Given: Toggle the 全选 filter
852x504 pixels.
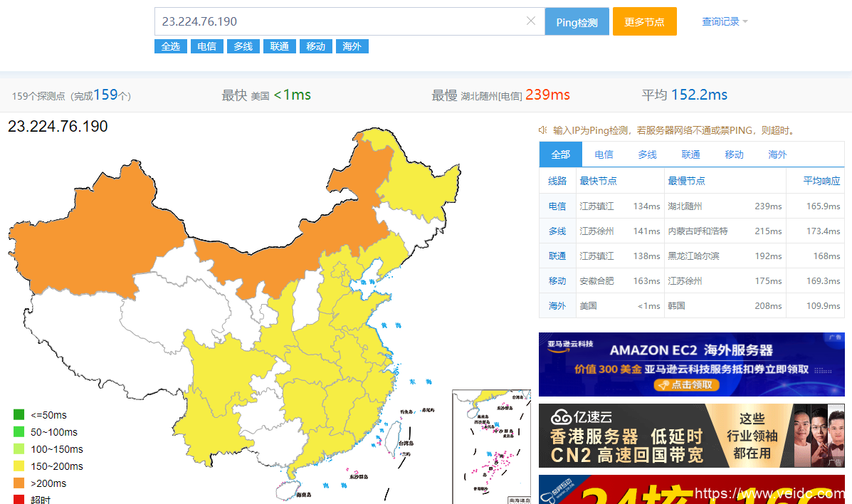Looking at the screenshot, I should click(170, 46).
